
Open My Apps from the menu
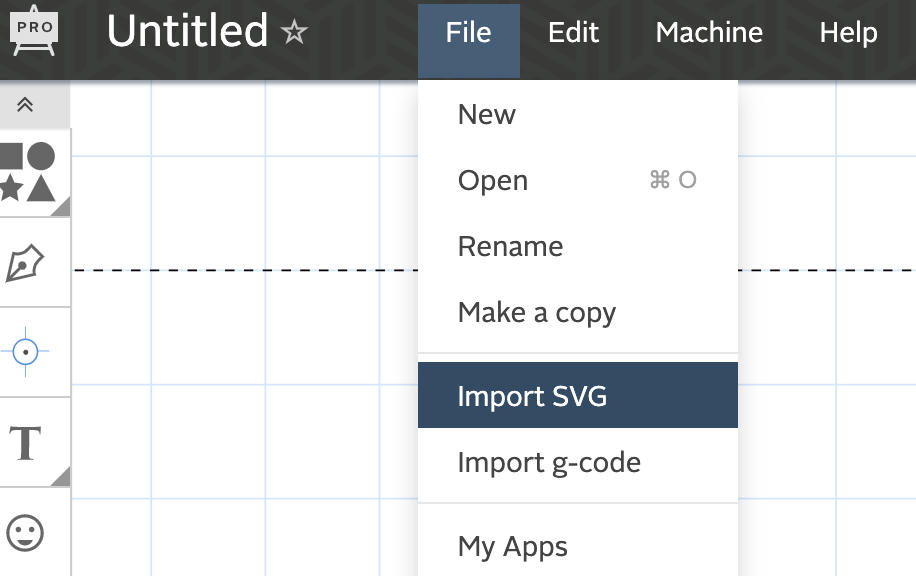[513, 547]
